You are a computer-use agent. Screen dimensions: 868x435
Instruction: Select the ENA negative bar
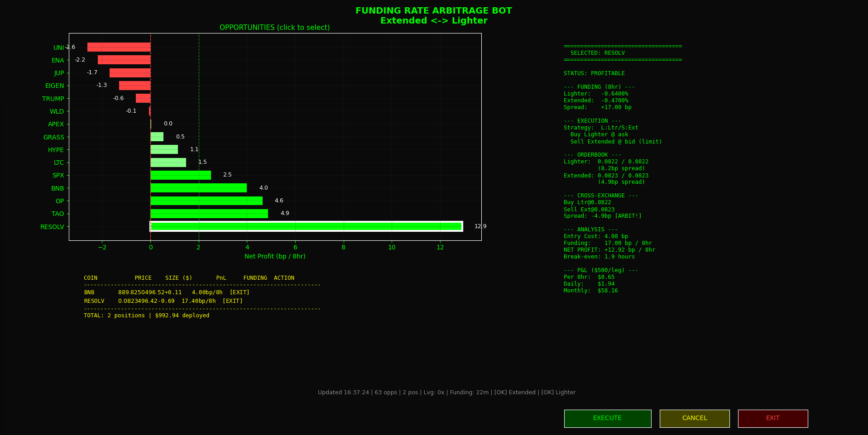[124, 60]
